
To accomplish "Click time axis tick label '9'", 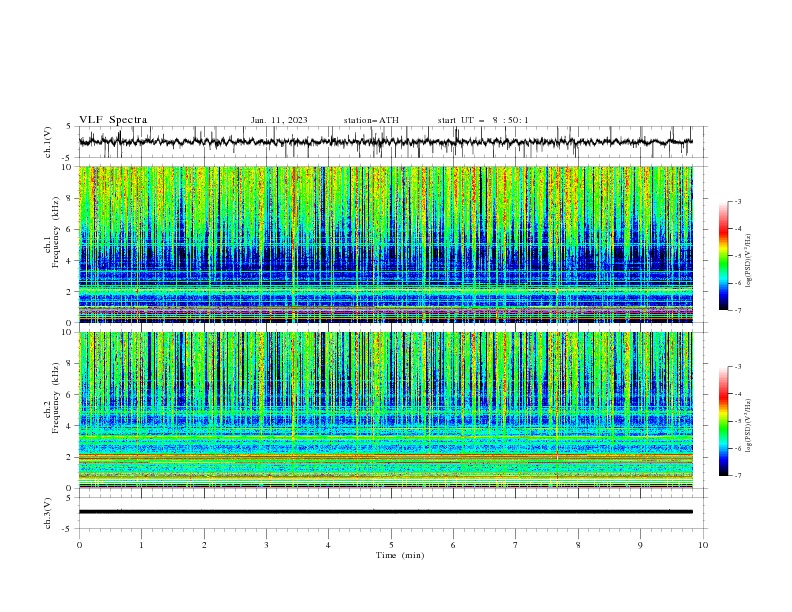I will coord(640,545).
